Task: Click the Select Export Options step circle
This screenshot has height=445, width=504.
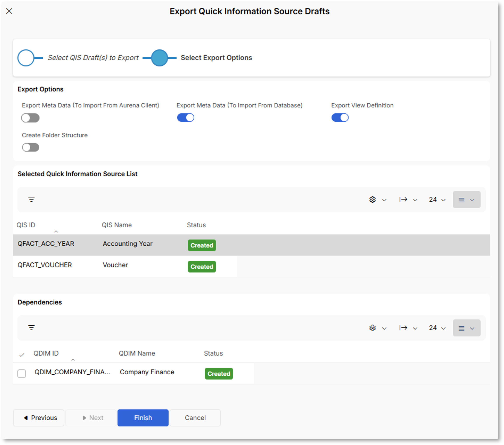Action: tap(159, 58)
